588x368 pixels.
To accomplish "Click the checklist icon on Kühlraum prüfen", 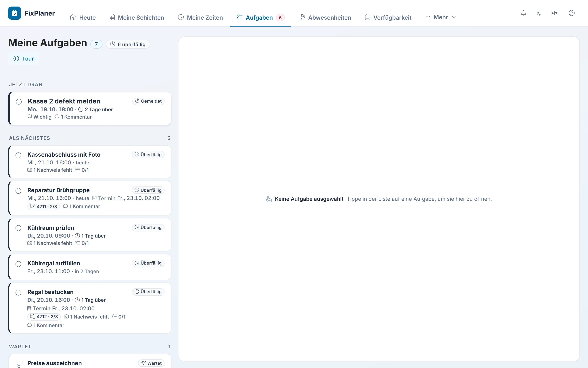I will coord(78,243).
